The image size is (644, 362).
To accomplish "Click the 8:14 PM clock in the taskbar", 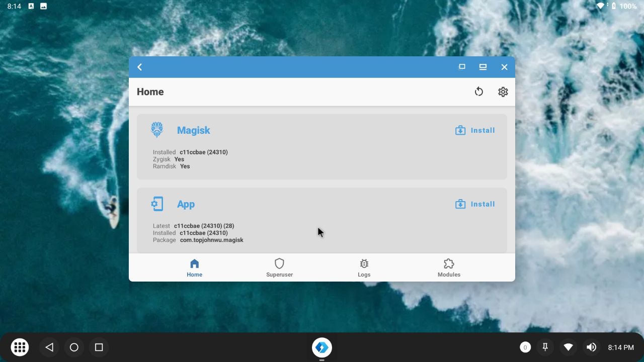I will coord(621,347).
